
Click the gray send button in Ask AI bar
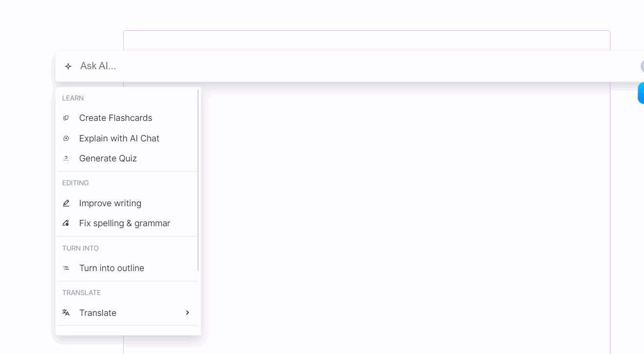pyautogui.click(x=642, y=66)
